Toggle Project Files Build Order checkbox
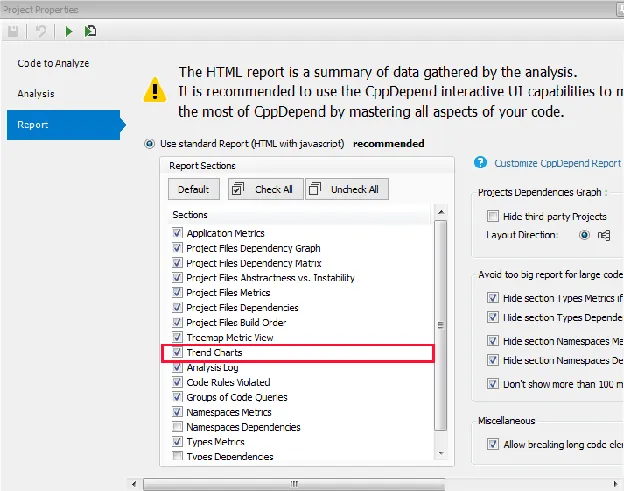 177,322
